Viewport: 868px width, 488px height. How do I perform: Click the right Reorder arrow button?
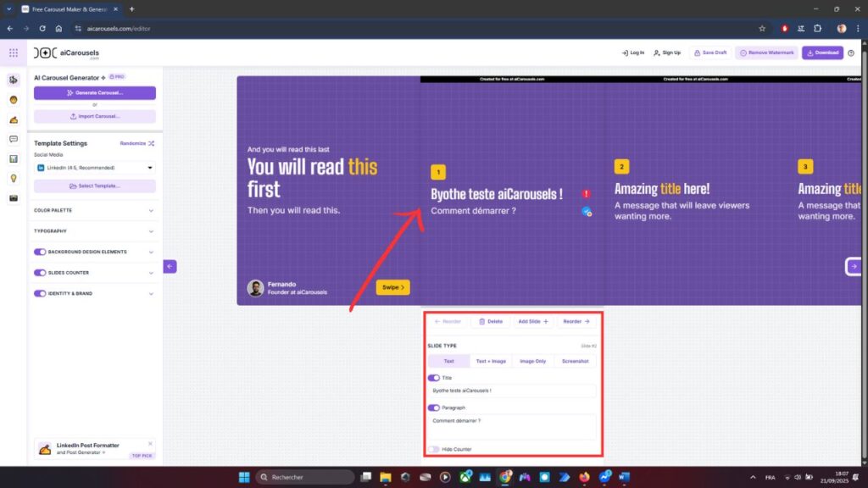click(x=576, y=321)
